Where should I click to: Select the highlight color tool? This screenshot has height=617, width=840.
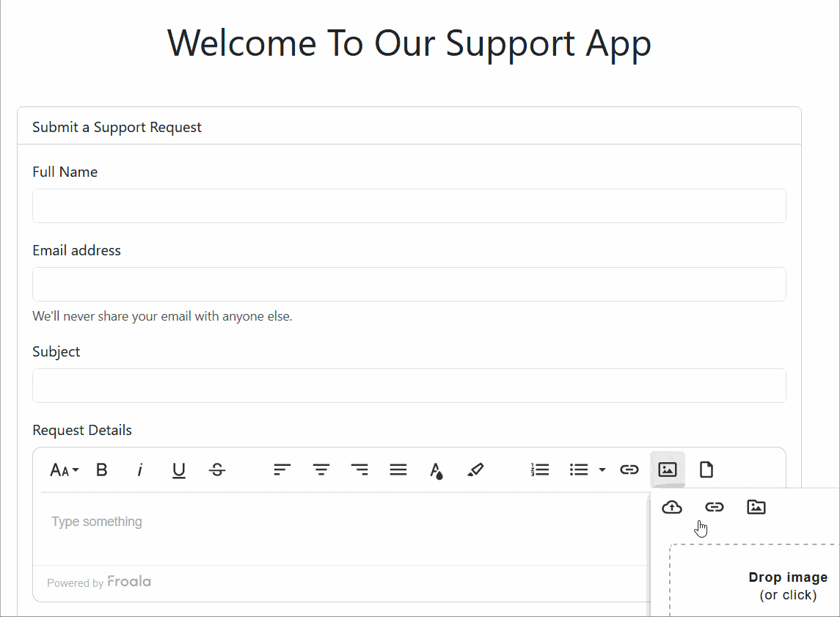pyautogui.click(x=475, y=470)
